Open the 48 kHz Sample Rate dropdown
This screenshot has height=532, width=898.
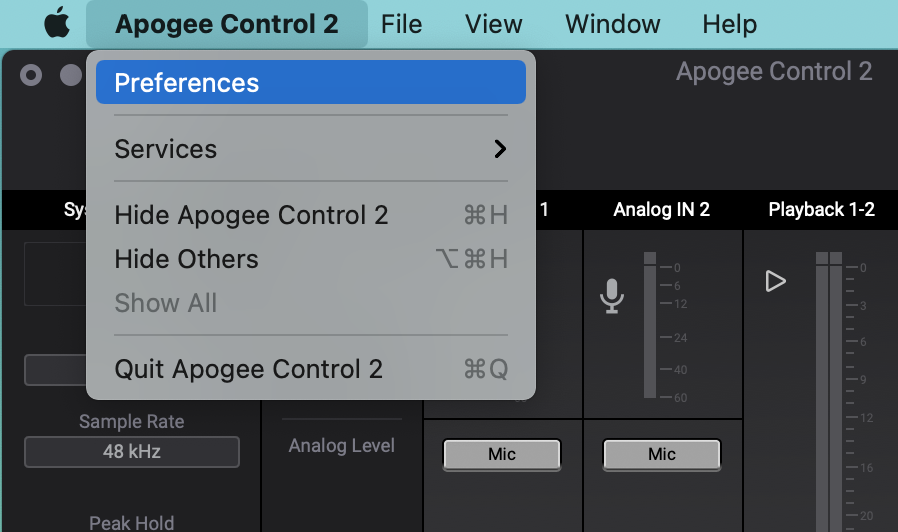pyautogui.click(x=132, y=452)
